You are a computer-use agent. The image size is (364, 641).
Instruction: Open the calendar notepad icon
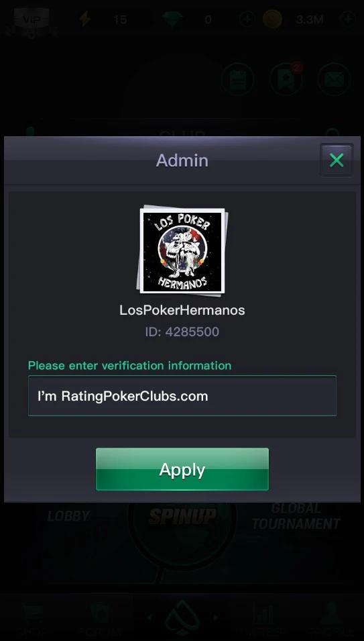238,79
